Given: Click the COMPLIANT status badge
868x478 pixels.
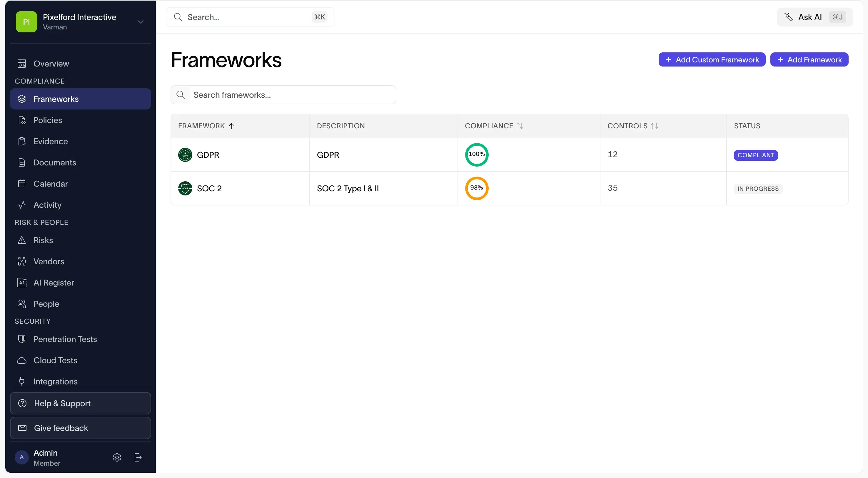Looking at the screenshot, I should 756,155.
